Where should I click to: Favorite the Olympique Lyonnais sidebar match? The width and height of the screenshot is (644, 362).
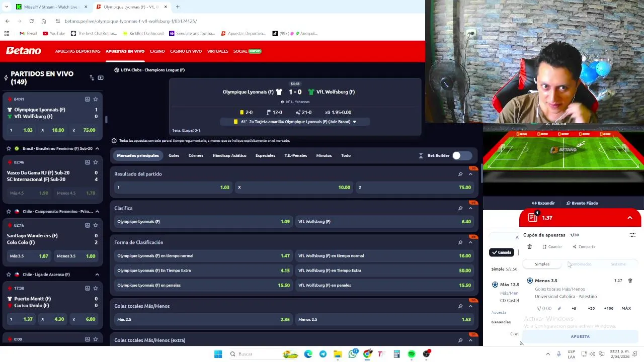pos(96,99)
